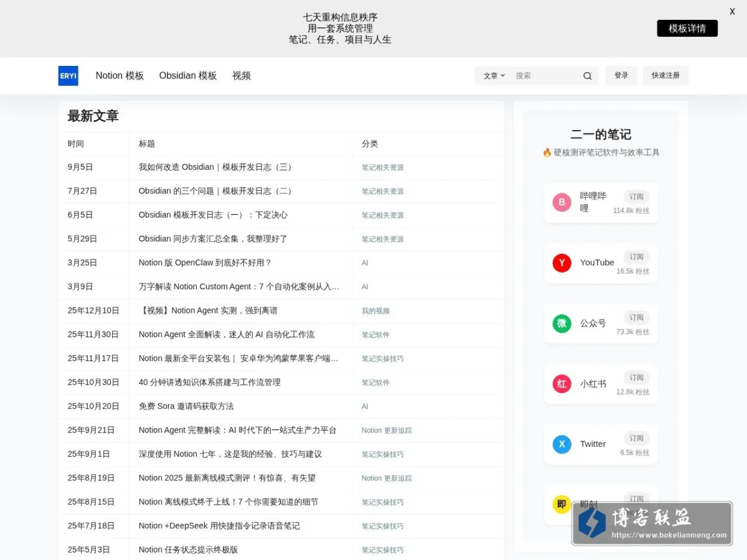This screenshot has width=747, height=560.
Task: Subscribe to YouTube with 订阅
Action: pos(636,257)
